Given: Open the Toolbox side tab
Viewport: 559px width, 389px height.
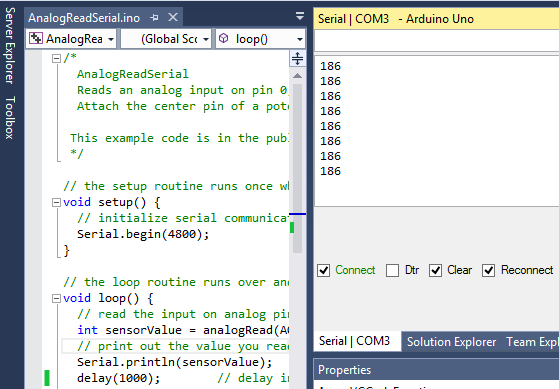Looking at the screenshot, I should coord(10,117).
